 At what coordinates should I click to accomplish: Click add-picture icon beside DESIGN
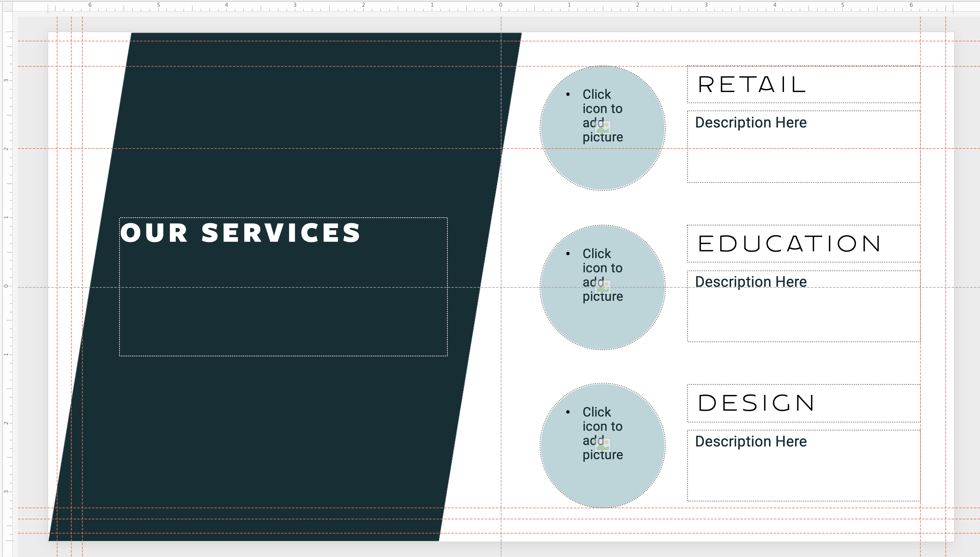pos(603,445)
